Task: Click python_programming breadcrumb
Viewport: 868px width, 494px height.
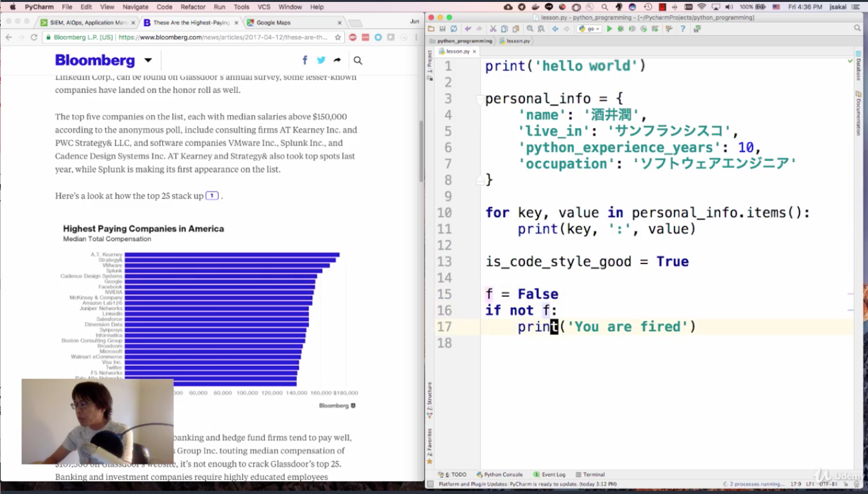Action: 461,41
